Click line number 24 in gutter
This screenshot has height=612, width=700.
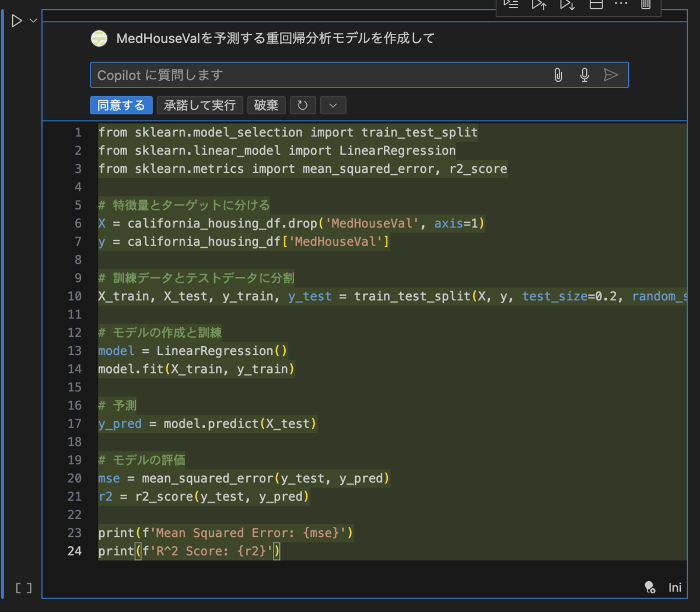75,551
